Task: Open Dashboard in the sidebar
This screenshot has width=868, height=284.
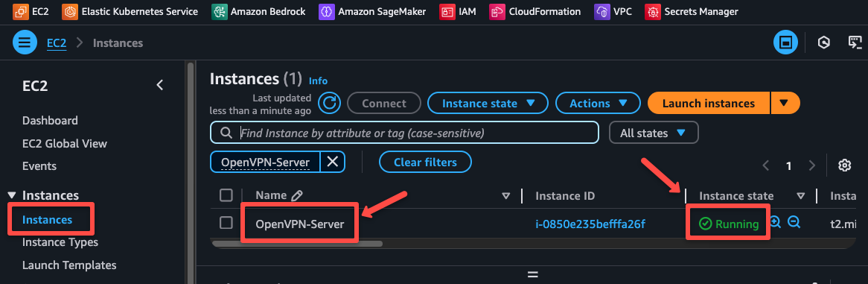Action: click(x=50, y=120)
